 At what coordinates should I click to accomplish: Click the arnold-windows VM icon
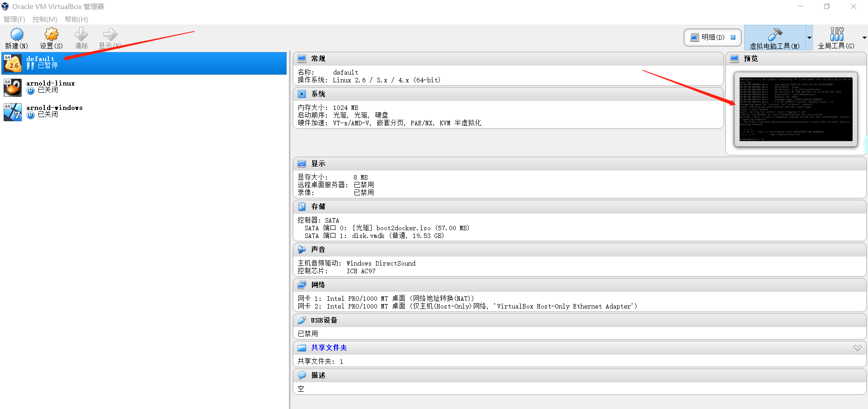click(13, 112)
